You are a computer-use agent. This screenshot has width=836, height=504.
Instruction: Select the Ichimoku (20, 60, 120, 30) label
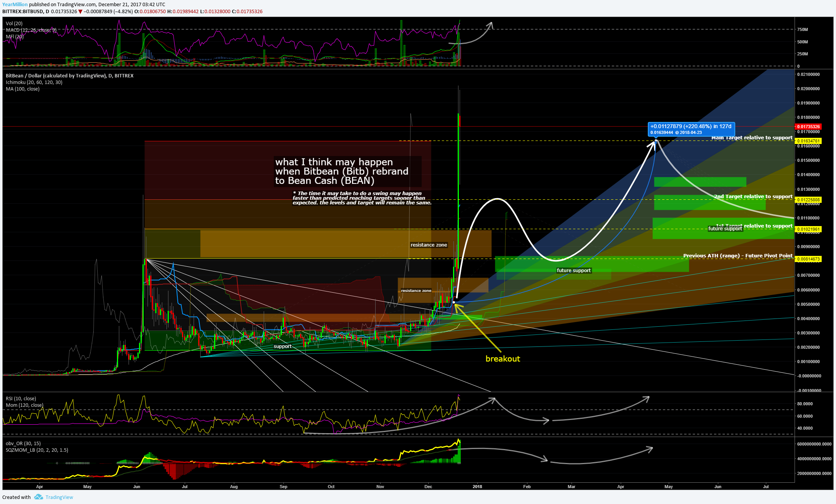34,82
